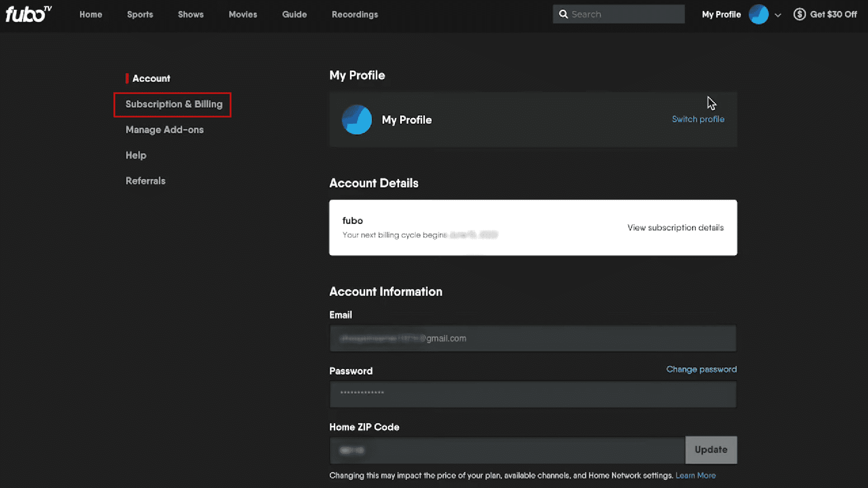The height and width of the screenshot is (488, 868).
Task: Click Change password button
Action: pos(702,369)
